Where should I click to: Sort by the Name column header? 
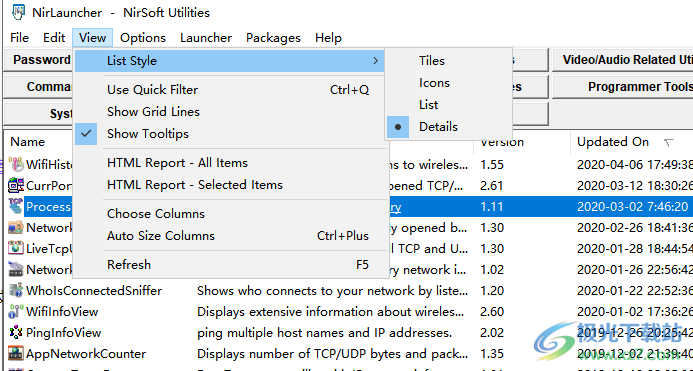(27, 142)
